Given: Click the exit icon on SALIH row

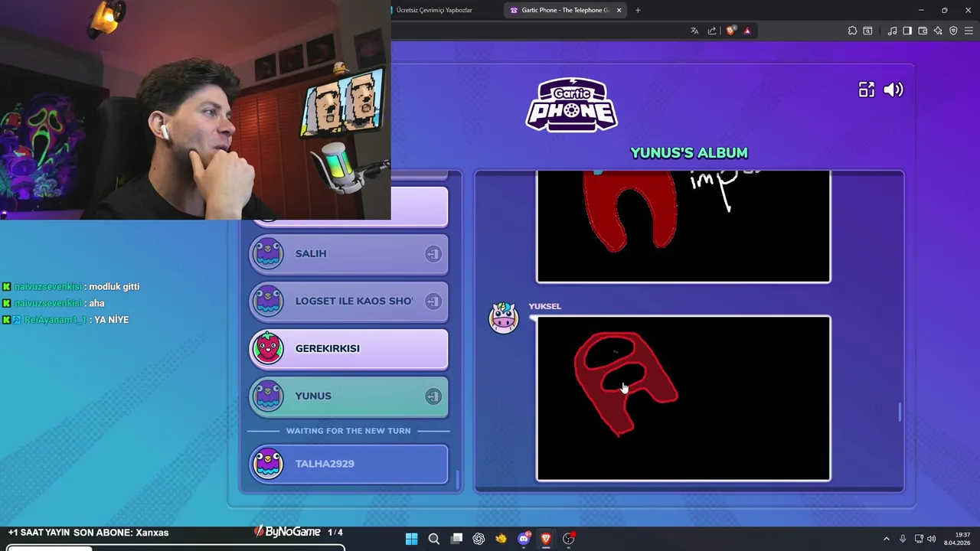Looking at the screenshot, I should pos(433,254).
